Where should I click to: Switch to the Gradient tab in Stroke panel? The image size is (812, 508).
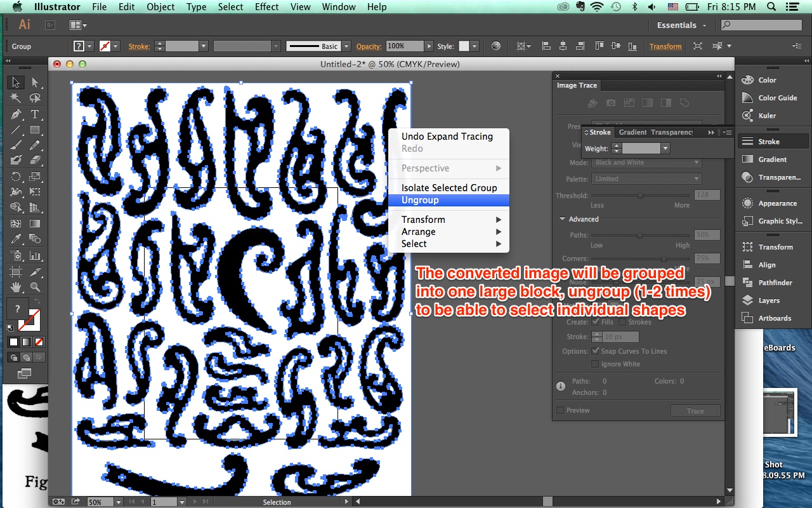click(x=632, y=132)
